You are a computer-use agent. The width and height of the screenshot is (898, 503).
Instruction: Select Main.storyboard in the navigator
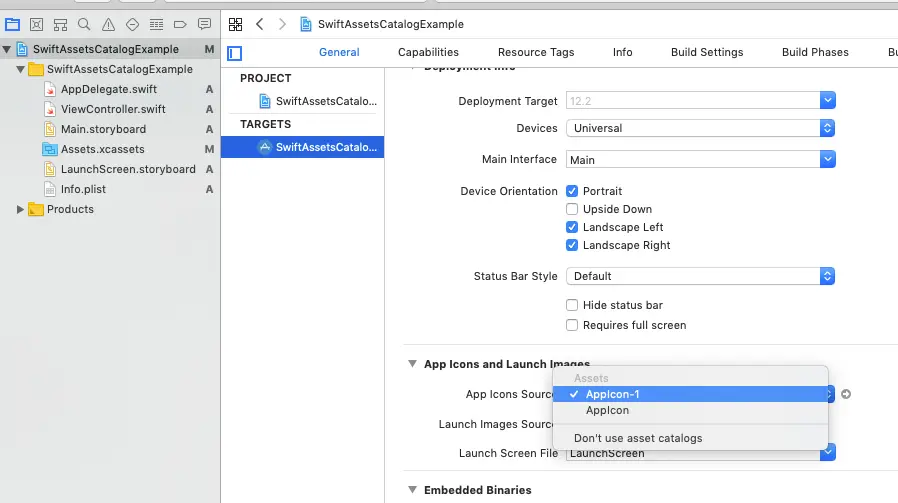click(104, 129)
